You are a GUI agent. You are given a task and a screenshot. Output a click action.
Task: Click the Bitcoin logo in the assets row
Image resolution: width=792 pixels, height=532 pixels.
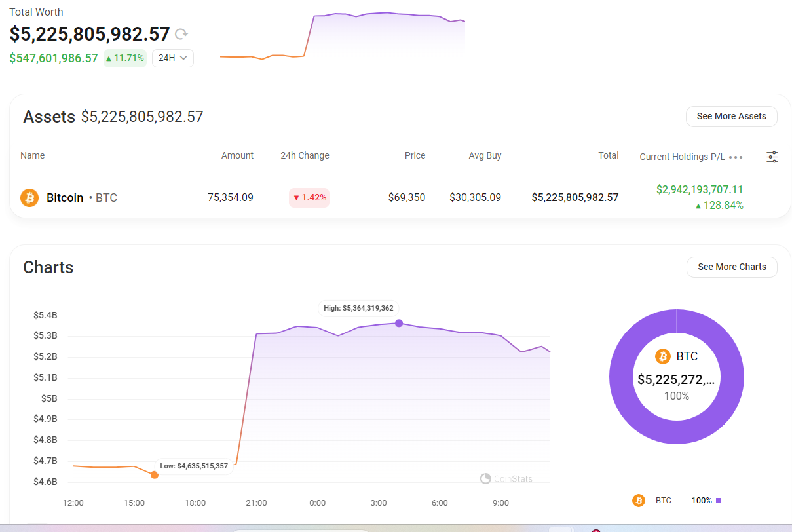click(29, 197)
